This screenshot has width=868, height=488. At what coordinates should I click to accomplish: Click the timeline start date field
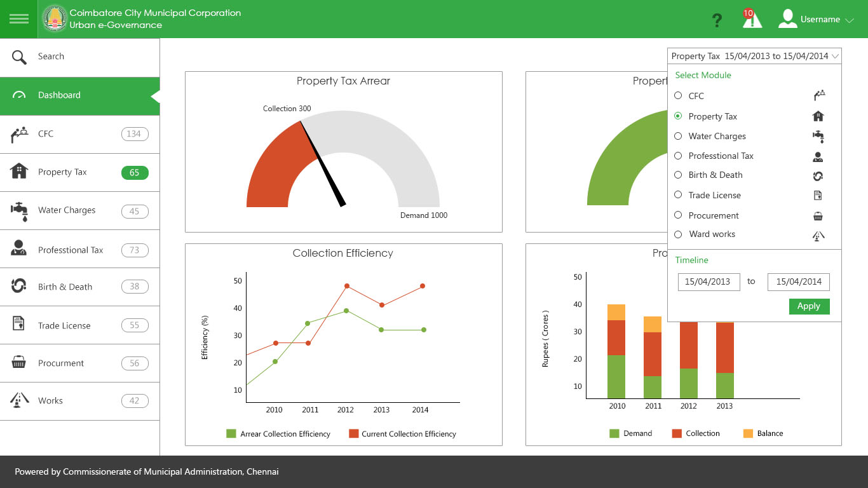point(709,281)
